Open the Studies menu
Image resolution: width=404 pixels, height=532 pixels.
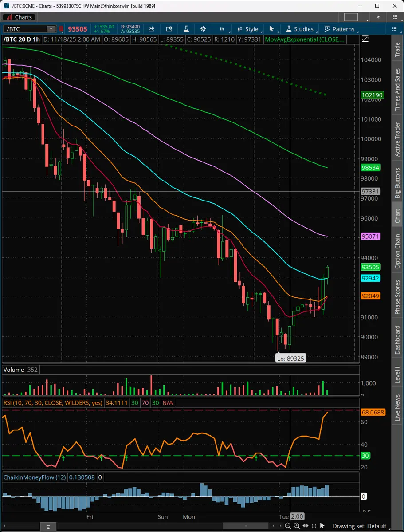tap(301, 29)
